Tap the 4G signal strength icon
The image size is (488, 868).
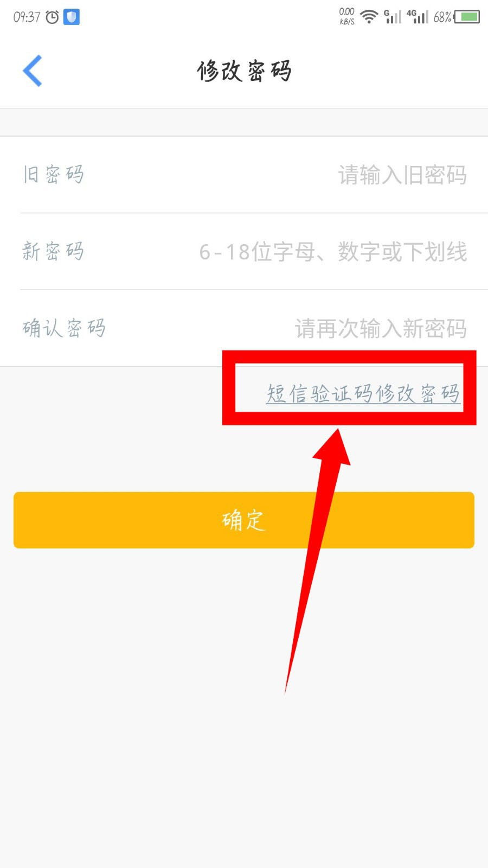[x=418, y=17]
